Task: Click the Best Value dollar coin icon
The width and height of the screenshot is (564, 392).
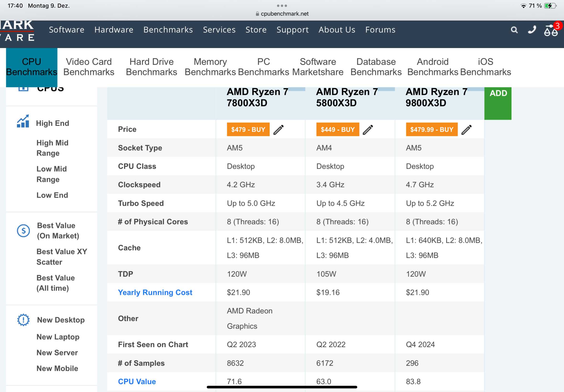Action: [23, 231]
